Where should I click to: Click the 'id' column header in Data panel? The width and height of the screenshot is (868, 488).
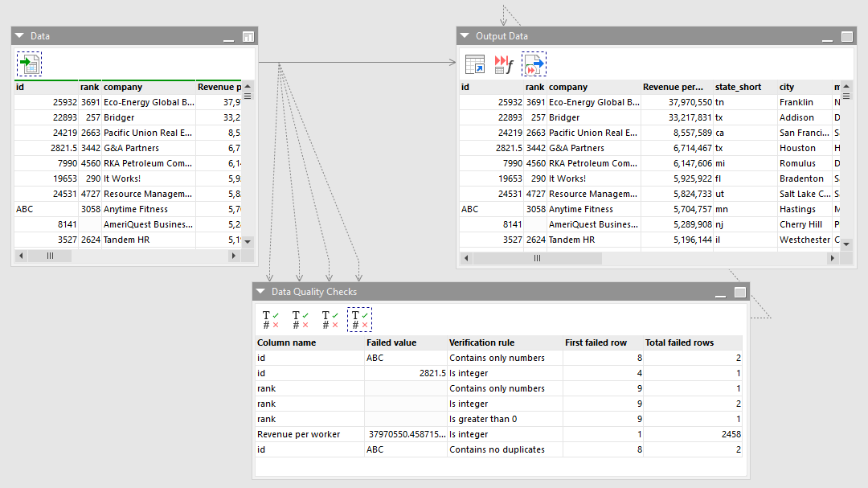click(x=46, y=87)
